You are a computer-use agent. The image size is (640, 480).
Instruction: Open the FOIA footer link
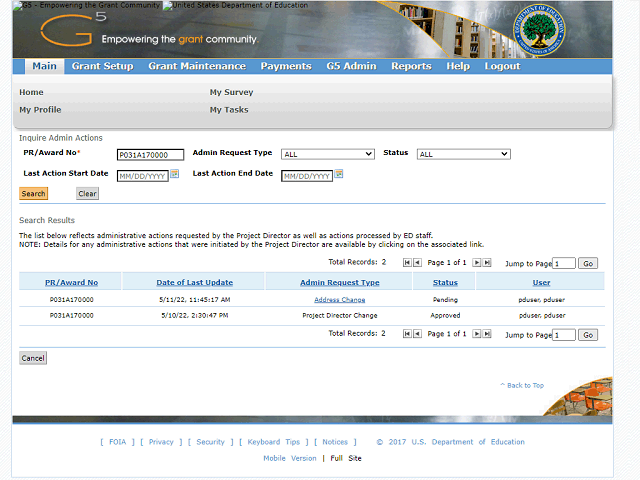(118, 442)
